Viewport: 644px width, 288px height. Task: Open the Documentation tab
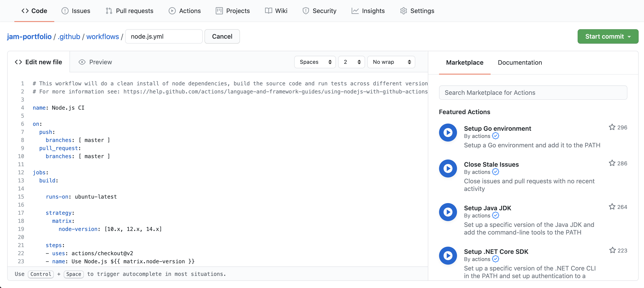(520, 63)
